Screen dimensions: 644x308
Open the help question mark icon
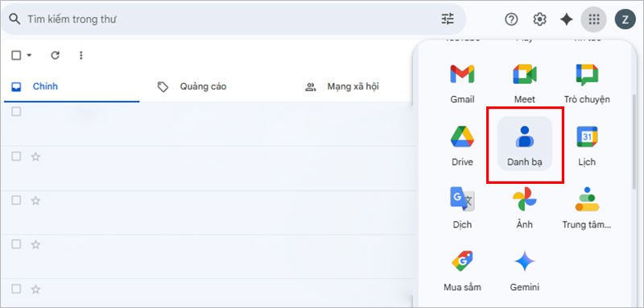coord(511,19)
